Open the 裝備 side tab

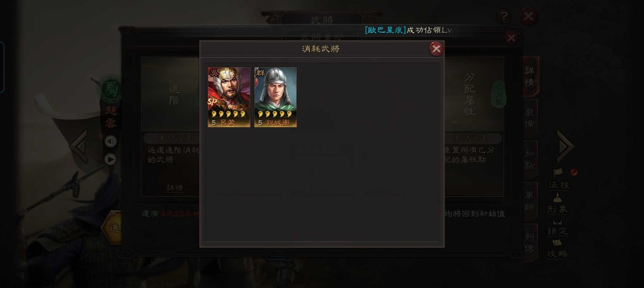(530, 119)
